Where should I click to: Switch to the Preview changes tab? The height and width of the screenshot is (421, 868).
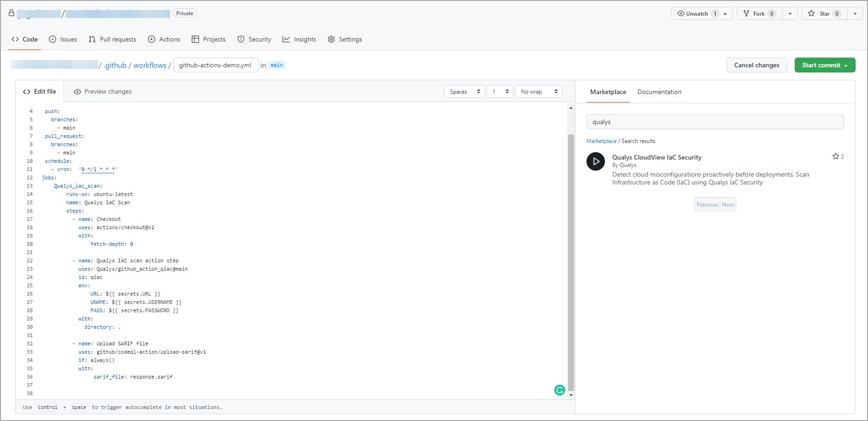tap(102, 91)
